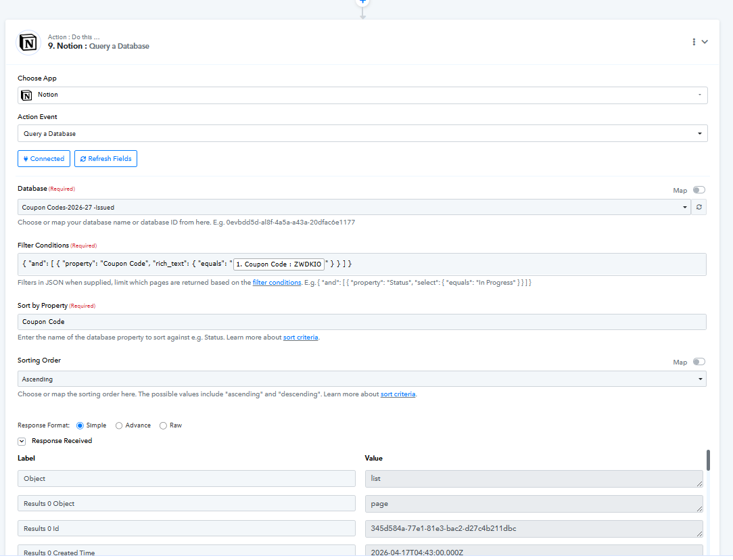Select the Raw response format
The height and width of the screenshot is (560, 733).
point(163,425)
